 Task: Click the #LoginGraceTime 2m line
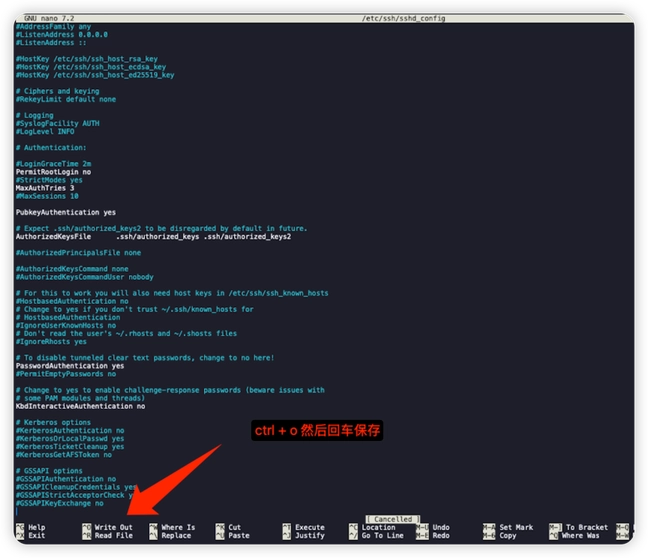pyautogui.click(x=53, y=164)
